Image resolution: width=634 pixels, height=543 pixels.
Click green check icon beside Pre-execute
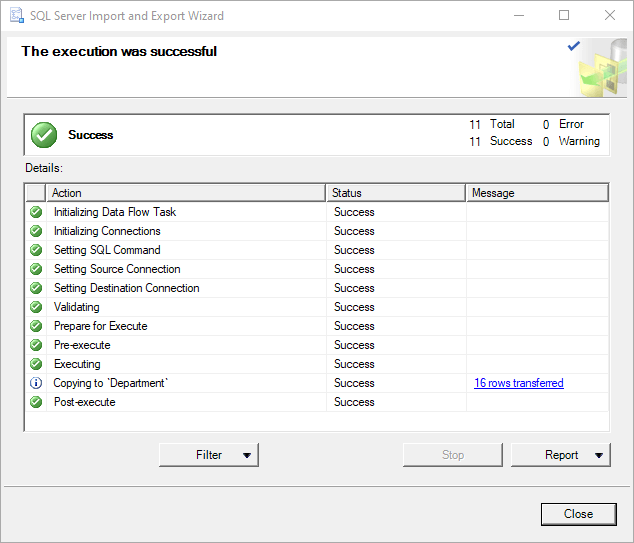[x=36, y=345]
